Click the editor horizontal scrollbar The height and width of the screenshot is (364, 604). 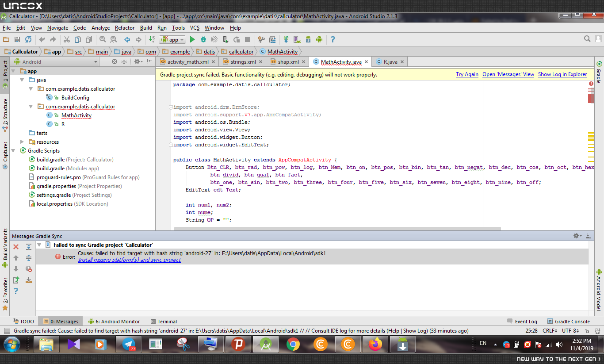pyautogui.click(x=337, y=229)
